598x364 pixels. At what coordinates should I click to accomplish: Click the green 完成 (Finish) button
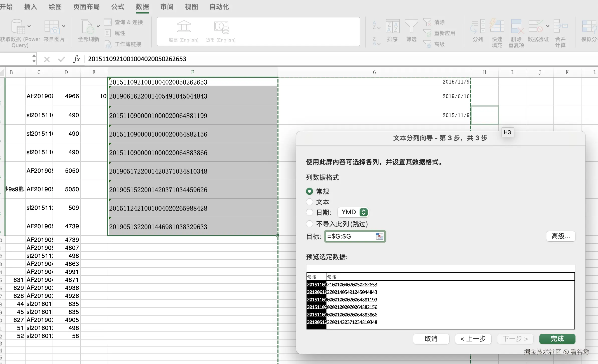pyautogui.click(x=557, y=339)
